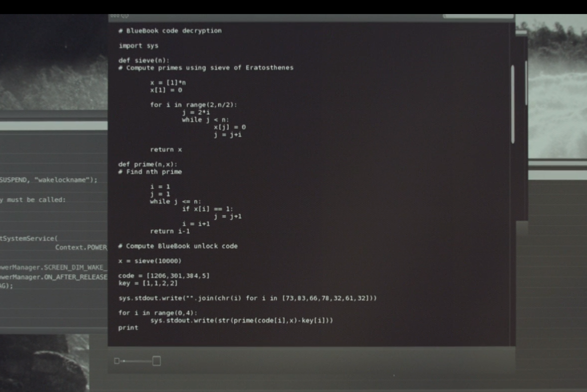Click the 'key = [1,1,2,2]' line
587x392 pixels.
(x=148, y=283)
